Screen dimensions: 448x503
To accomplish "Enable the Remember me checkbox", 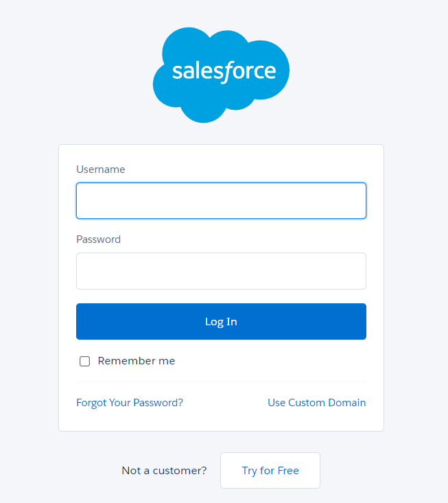I will pyautogui.click(x=85, y=362).
